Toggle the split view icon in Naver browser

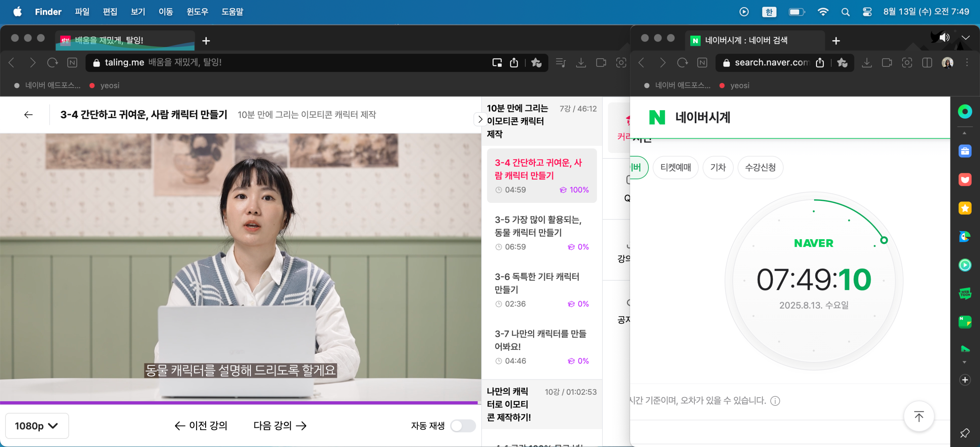[x=927, y=62]
